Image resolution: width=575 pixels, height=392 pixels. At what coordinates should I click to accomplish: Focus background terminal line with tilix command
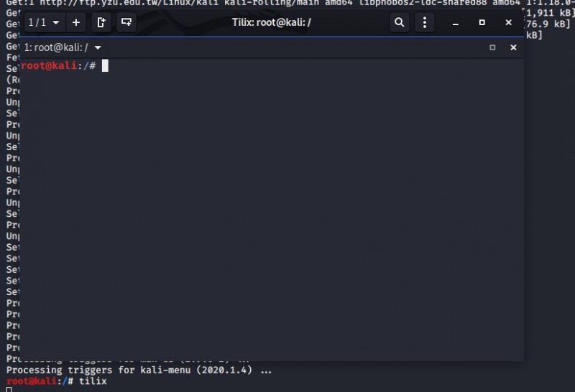pyautogui.click(x=57, y=381)
